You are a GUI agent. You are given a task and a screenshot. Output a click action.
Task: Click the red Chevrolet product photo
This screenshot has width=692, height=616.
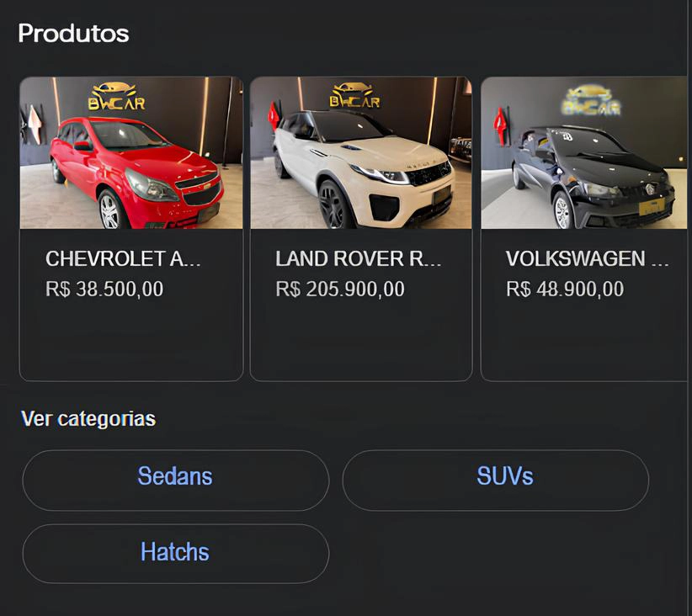click(x=130, y=154)
